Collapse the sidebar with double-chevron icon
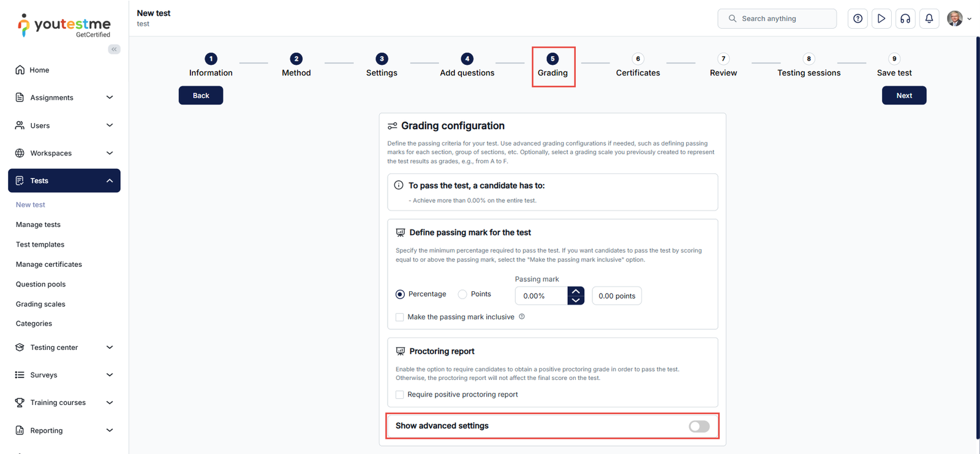Screen dimensions: 980x454 [x=114, y=49]
